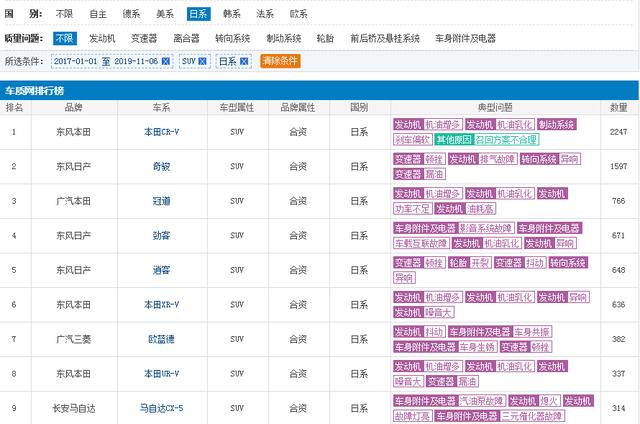The height and width of the screenshot is (424, 640).
Task: Remove the 日系 selected filter with its X icon
Action: (x=244, y=61)
